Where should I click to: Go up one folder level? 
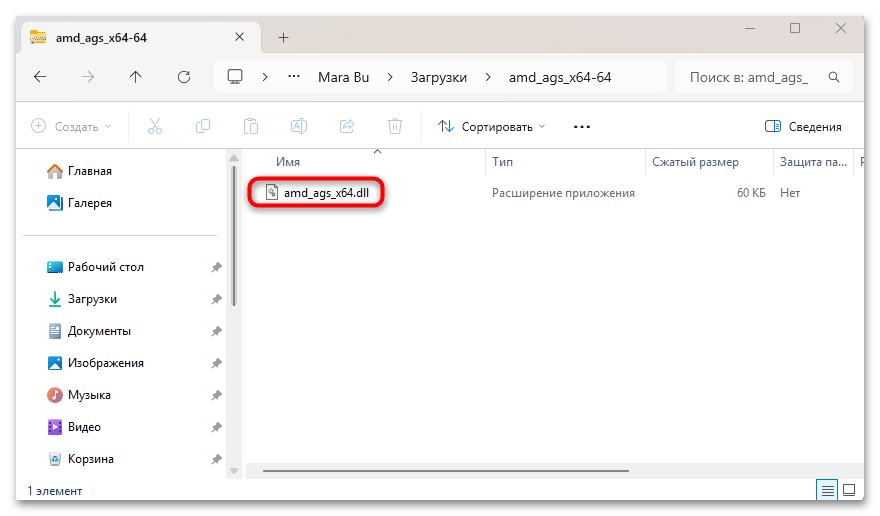point(135,77)
